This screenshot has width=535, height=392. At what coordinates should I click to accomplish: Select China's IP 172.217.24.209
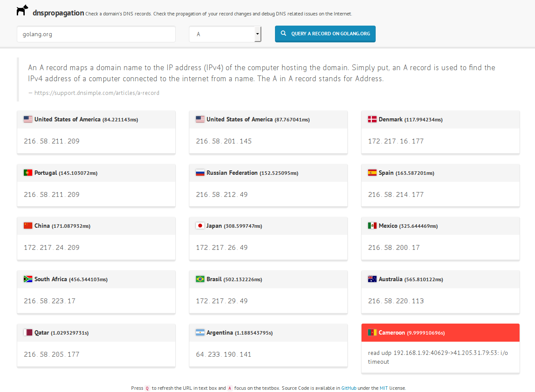point(52,248)
